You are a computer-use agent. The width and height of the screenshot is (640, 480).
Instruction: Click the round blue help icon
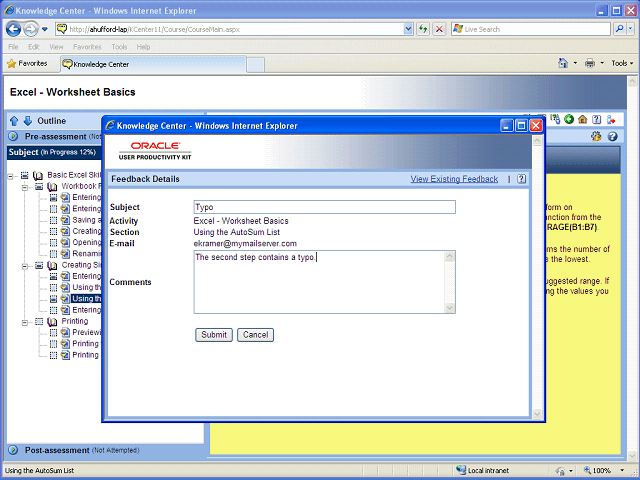(612, 136)
